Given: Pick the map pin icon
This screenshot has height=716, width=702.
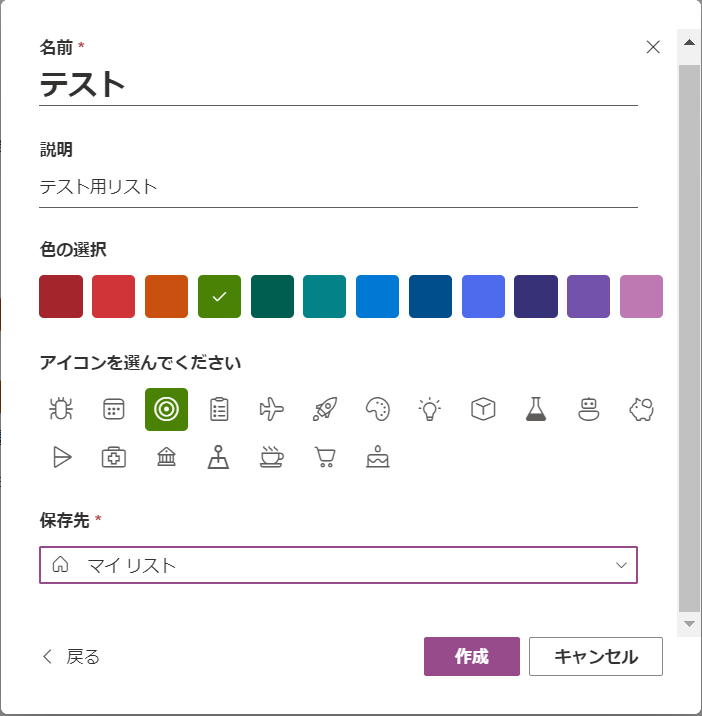Looking at the screenshot, I should pyautogui.click(x=219, y=458).
